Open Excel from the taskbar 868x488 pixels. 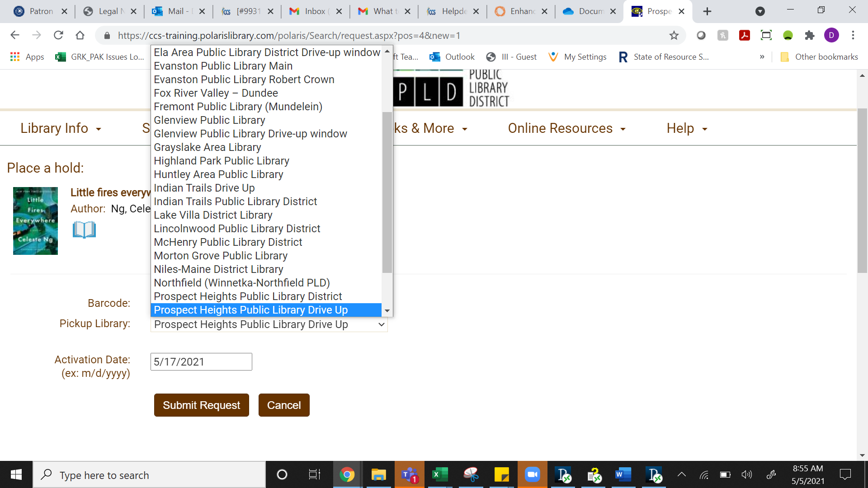[x=439, y=474]
